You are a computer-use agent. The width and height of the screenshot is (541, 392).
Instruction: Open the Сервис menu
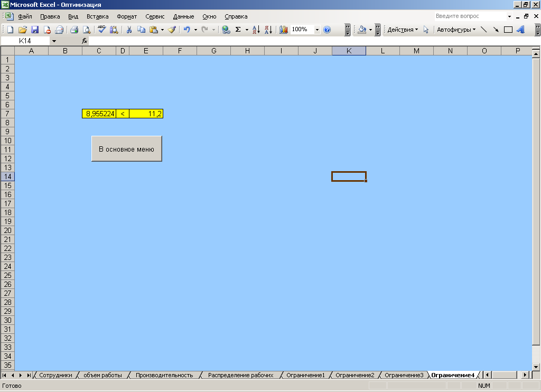tap(154, 16)
